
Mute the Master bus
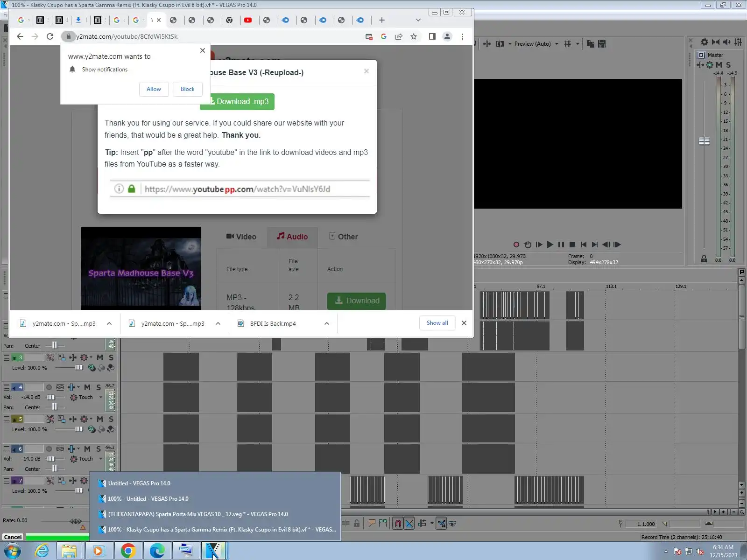point(719,65)
